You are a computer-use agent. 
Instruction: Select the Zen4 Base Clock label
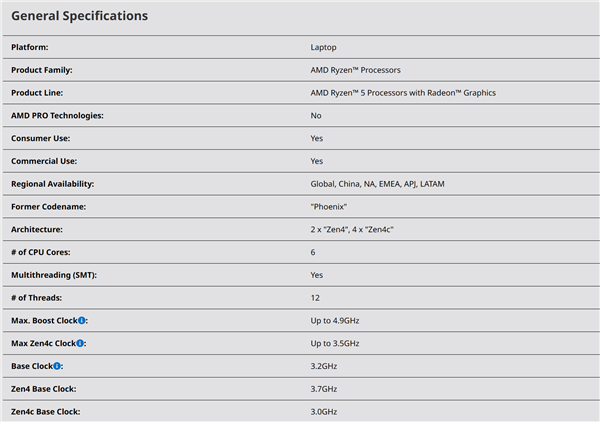[44, 388]
